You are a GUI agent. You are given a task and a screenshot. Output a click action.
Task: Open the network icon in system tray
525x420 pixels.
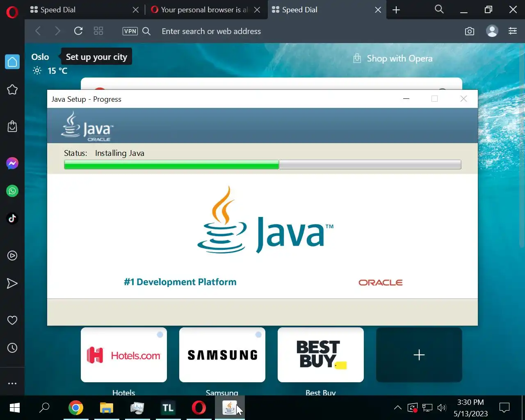click(x=427, y=408)
